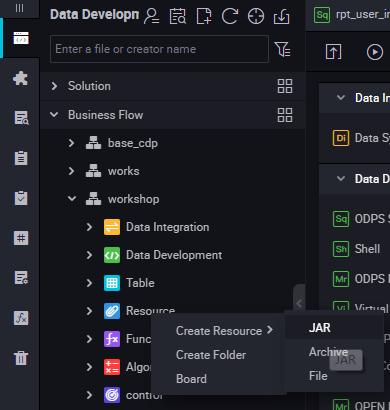390x410 pixels.
Task: Open the recycle bin sidebar icon
Action: pyautogui.click(x=21, y=358)
